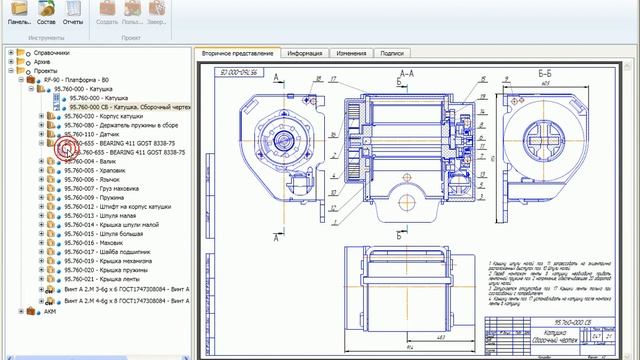Click the Архив folder icon
The width and height of the screenshot is (640, 360).
click(20, 62)
